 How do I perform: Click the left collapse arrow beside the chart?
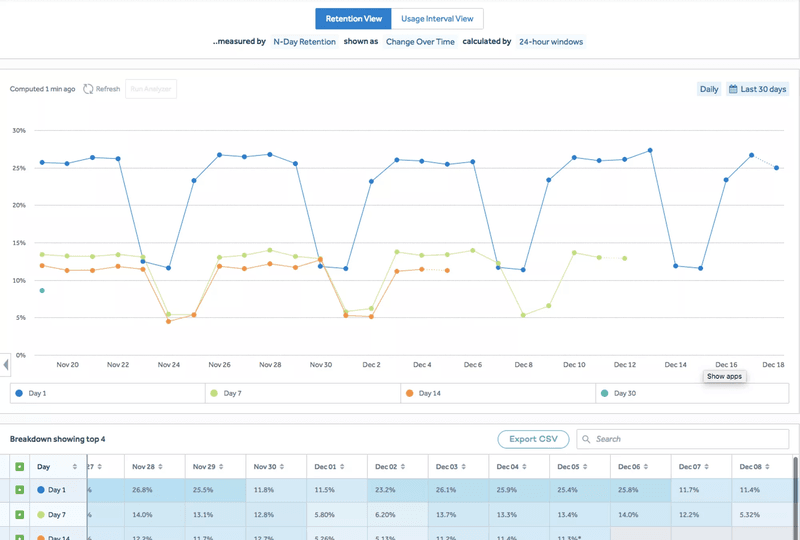pos(5,364)
